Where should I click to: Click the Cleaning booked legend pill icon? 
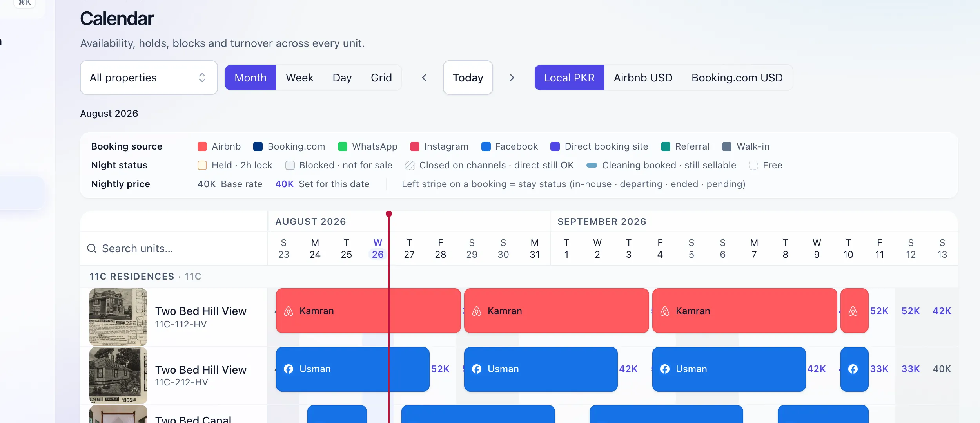tap(592, 165)
